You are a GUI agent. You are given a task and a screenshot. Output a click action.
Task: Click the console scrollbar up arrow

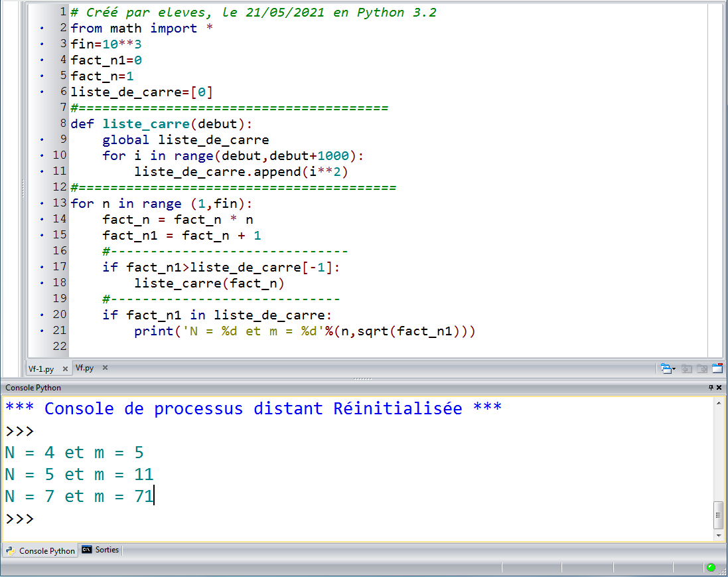[717, 404]
